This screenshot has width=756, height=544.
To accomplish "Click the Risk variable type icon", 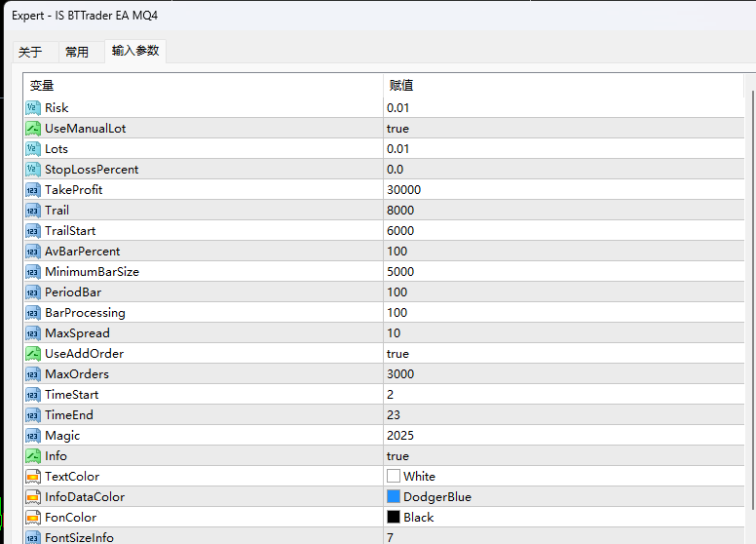I will (x=32, y=108).
